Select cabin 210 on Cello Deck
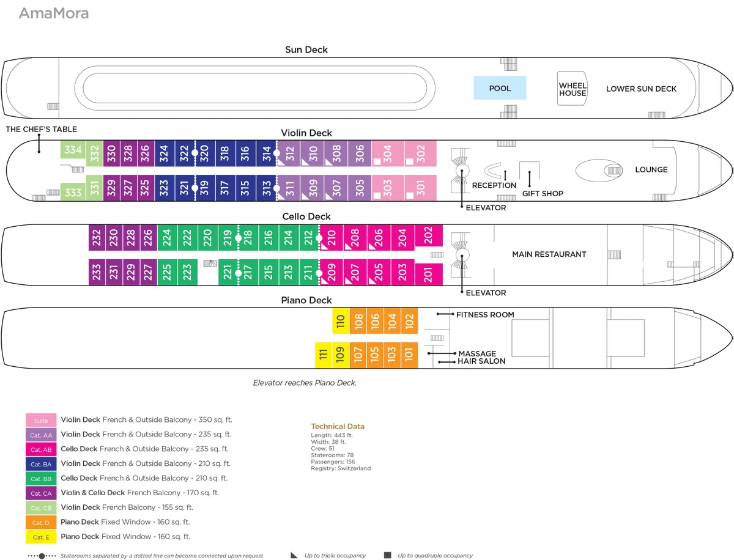This screenshot has width=734, height=560. 332,237
